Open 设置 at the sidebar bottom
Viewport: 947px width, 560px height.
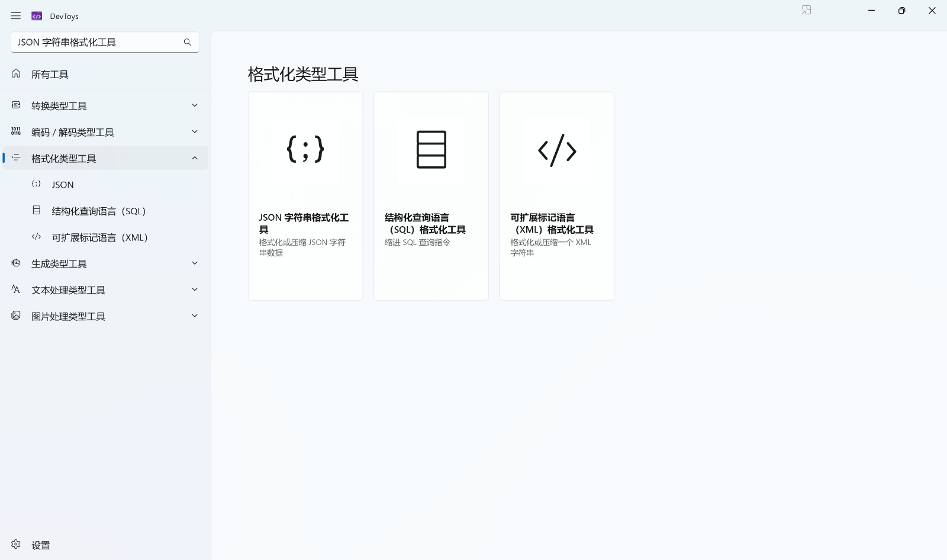point(105,545)
